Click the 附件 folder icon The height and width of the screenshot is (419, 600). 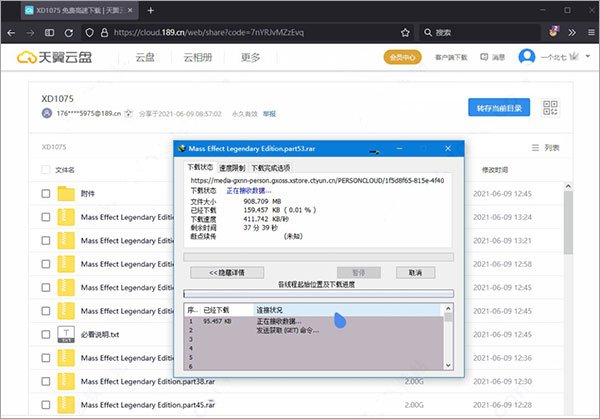[x=66, y=193]
